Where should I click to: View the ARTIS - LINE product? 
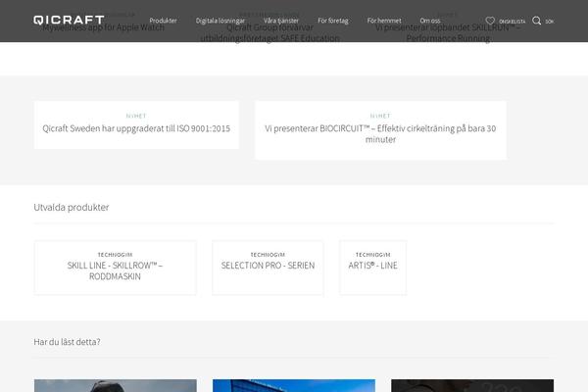tap(372, 266)
